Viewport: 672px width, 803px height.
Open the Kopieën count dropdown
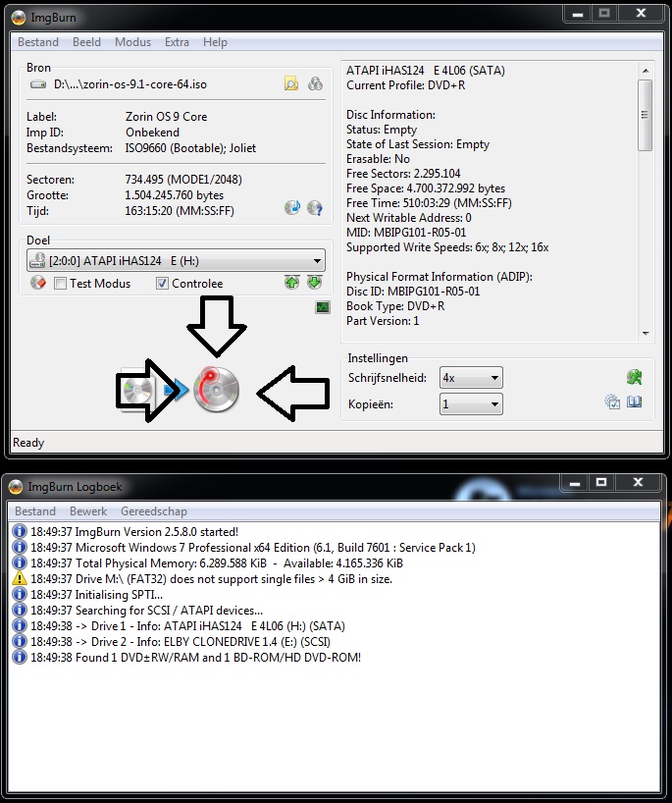point(471,404)
